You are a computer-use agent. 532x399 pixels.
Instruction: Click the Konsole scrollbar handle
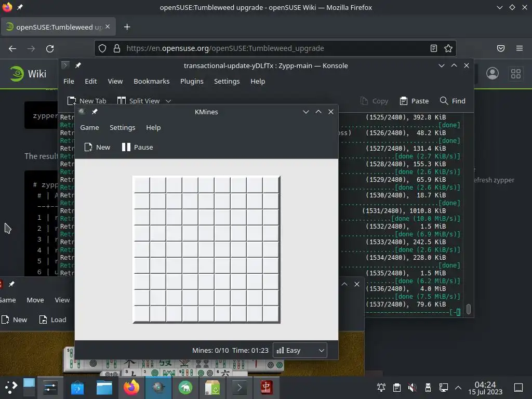(469, 309)
